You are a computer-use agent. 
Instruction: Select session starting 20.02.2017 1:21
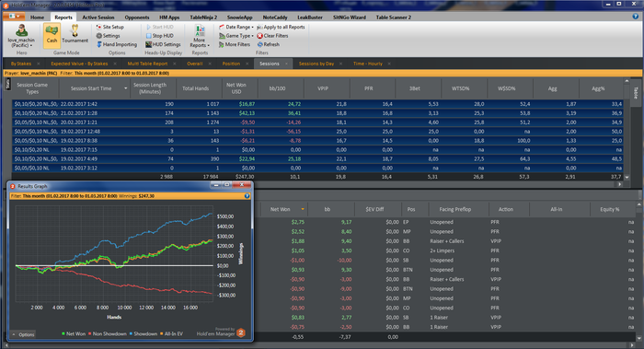point(317,122)
